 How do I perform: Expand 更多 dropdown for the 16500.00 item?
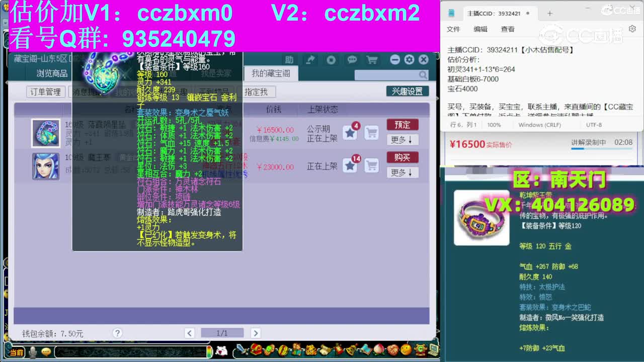pyautogui.click(x=403, y=140)
